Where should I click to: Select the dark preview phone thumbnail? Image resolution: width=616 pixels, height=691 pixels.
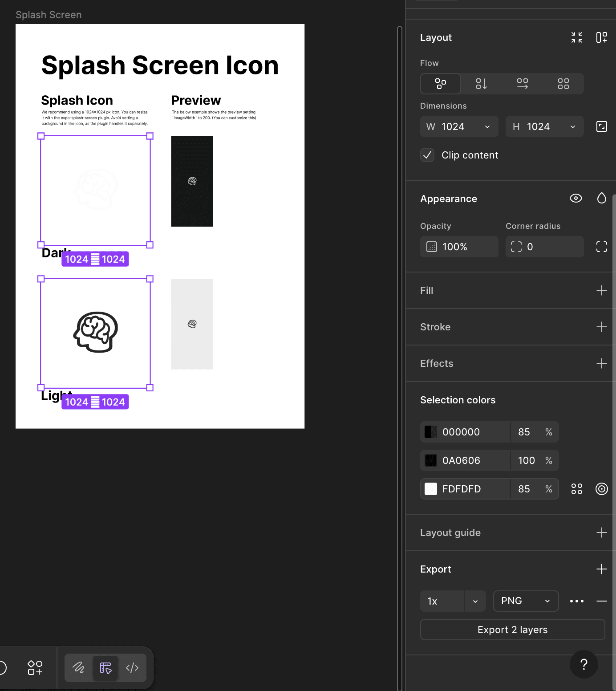[192, 181]
